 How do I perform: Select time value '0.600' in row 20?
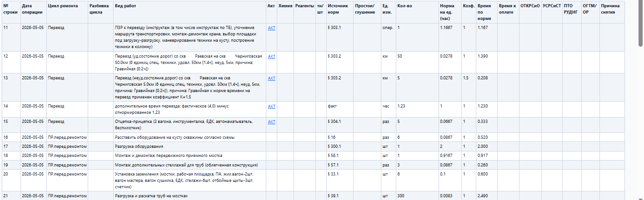pos(486,180)
